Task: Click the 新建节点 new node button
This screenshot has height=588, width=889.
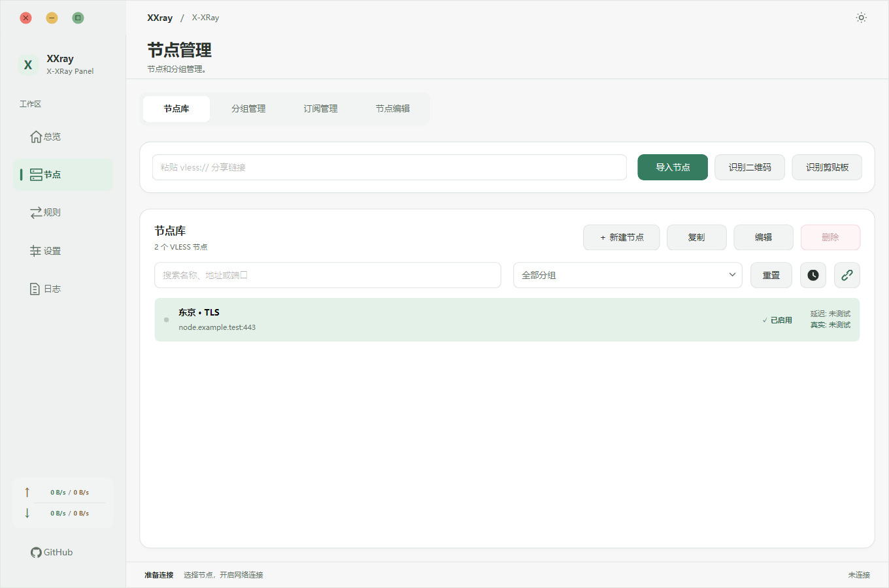Action: [x=622, y=237]
